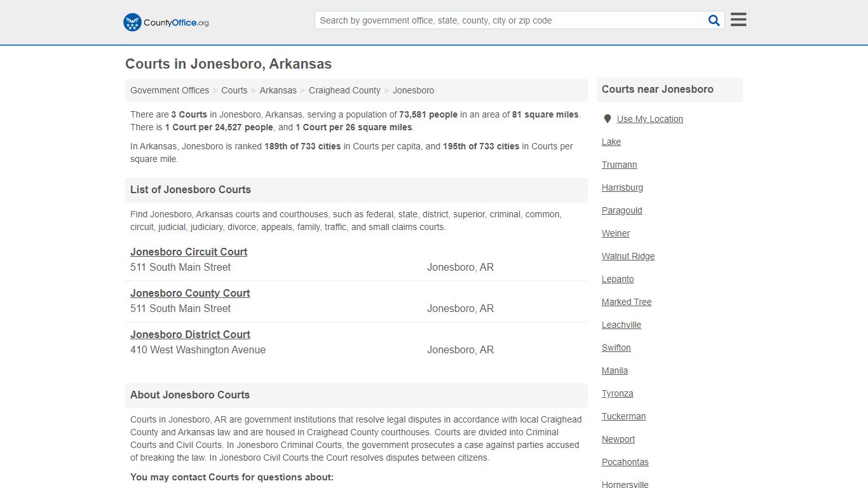
Task: Open Lepanto courts link
Action: 618,279
